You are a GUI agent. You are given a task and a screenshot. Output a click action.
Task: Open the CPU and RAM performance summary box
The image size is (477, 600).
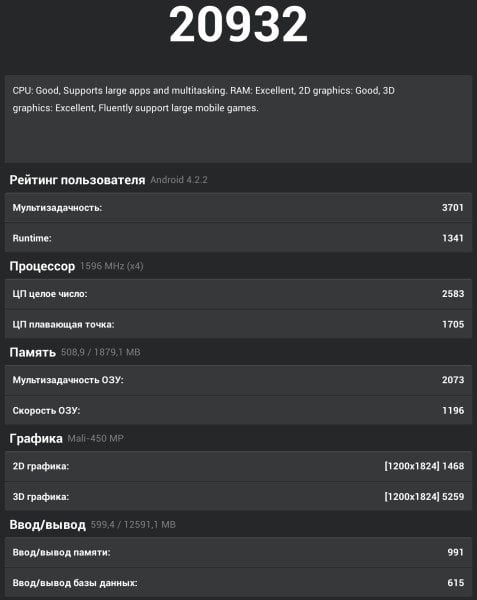(238, 119)
